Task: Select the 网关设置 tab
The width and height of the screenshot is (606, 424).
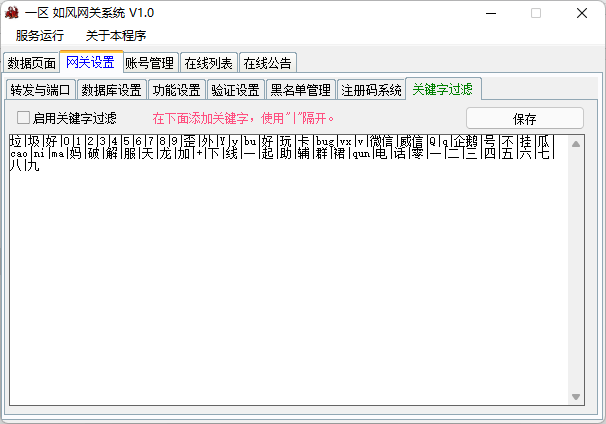Action: click(x=90, y=62)
